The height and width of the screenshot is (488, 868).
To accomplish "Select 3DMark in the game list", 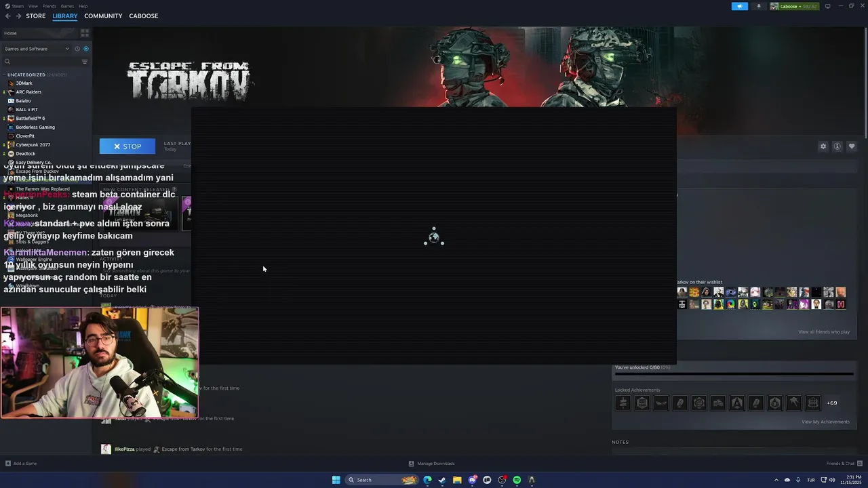I will [x=24, y=83].
